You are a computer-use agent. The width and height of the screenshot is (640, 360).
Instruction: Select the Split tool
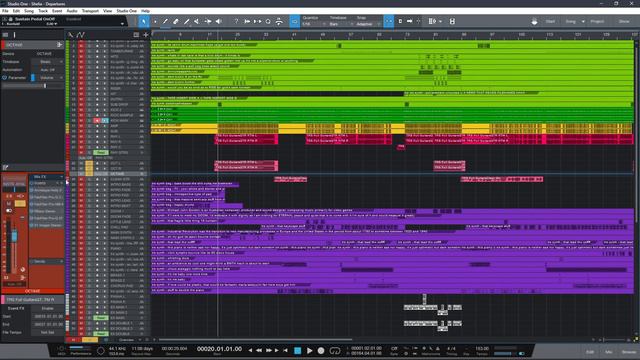pos(165,21)
